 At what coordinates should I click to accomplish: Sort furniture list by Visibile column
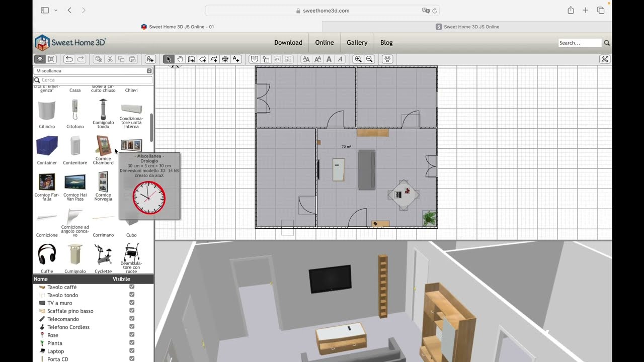121,279
